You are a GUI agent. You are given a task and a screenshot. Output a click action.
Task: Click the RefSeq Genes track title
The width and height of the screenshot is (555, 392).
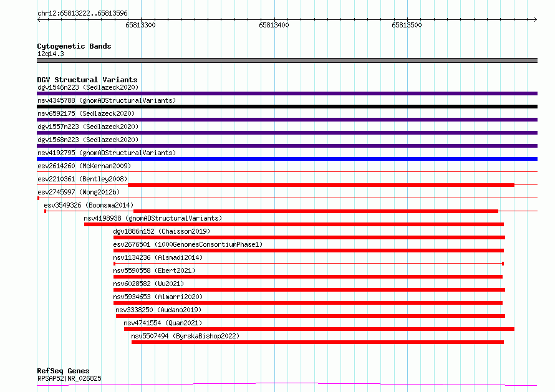(63, 371)
